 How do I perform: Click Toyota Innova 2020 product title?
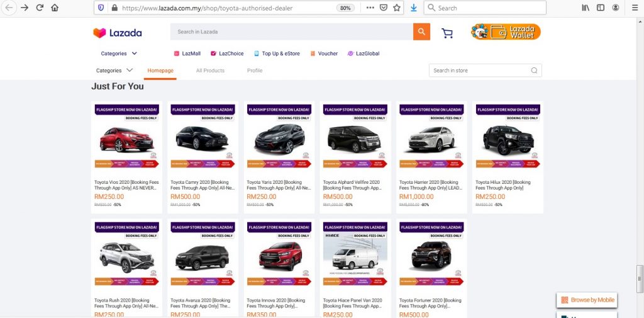pyautogui.click(x=275, y=303)
